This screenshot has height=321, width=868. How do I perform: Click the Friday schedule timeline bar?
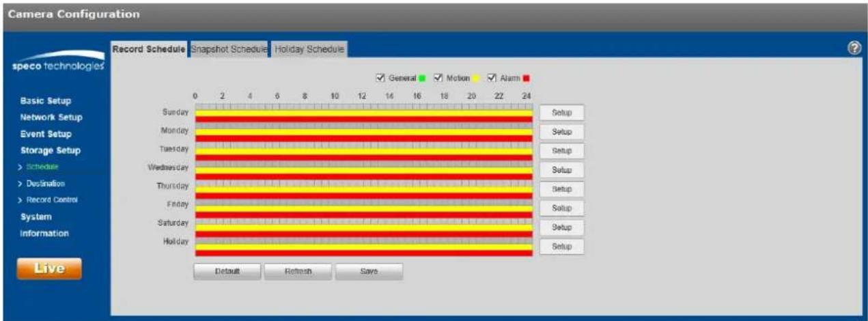pyautogui.click(x=364, y=208)
